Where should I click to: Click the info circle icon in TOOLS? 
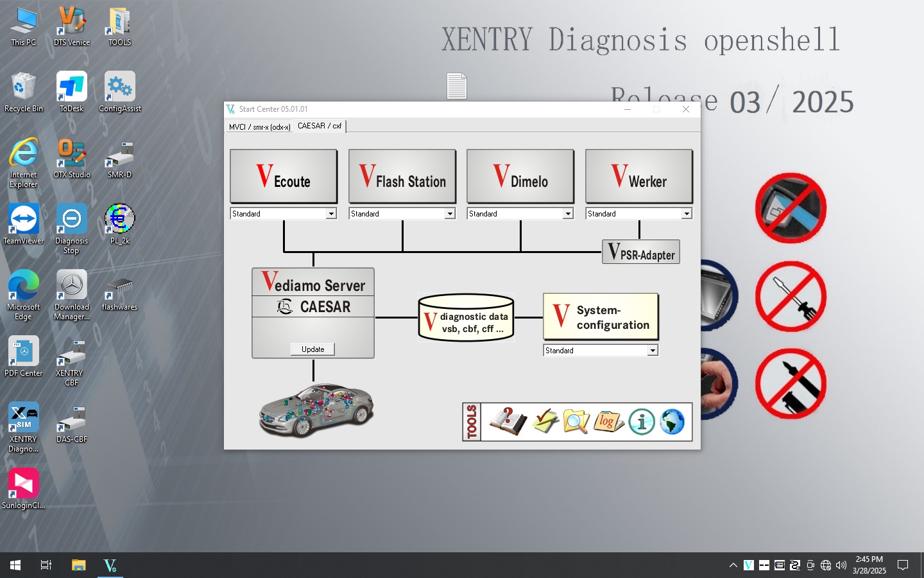coord(641,422)
